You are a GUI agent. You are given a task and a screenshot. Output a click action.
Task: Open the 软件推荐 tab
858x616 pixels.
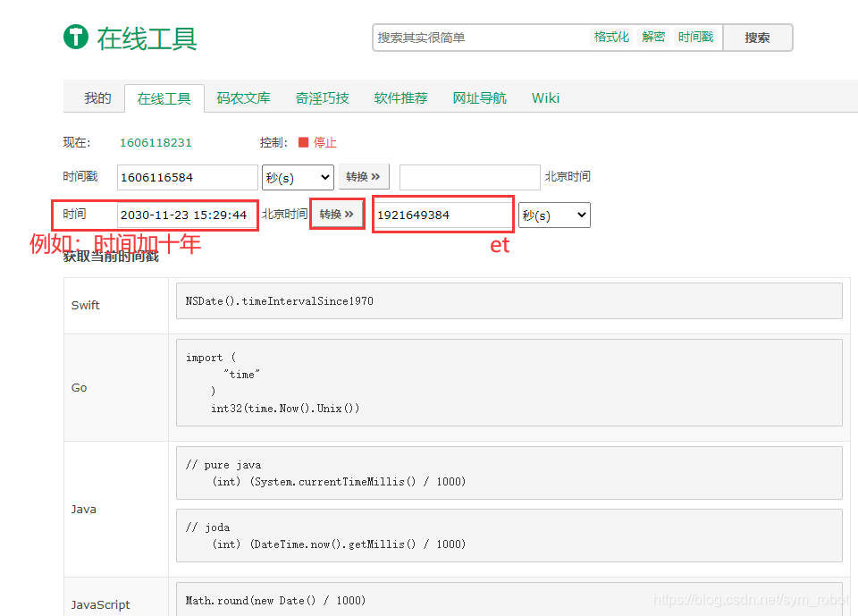tap(400, 98)
